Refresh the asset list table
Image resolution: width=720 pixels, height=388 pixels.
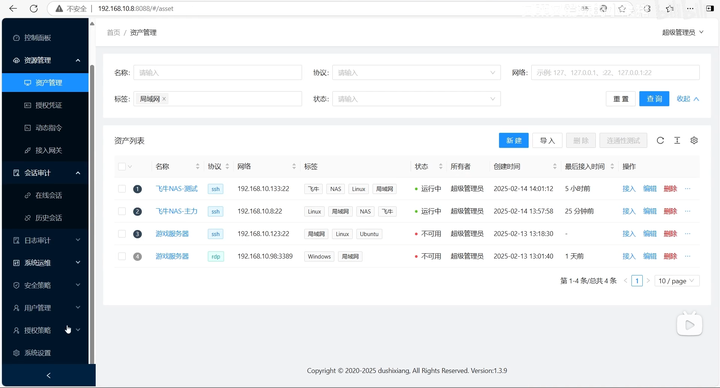(660, 141)
